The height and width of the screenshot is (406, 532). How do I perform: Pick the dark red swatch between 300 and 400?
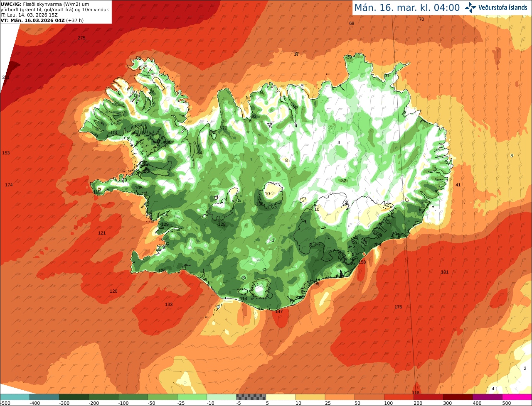click(x=457, y=397)
